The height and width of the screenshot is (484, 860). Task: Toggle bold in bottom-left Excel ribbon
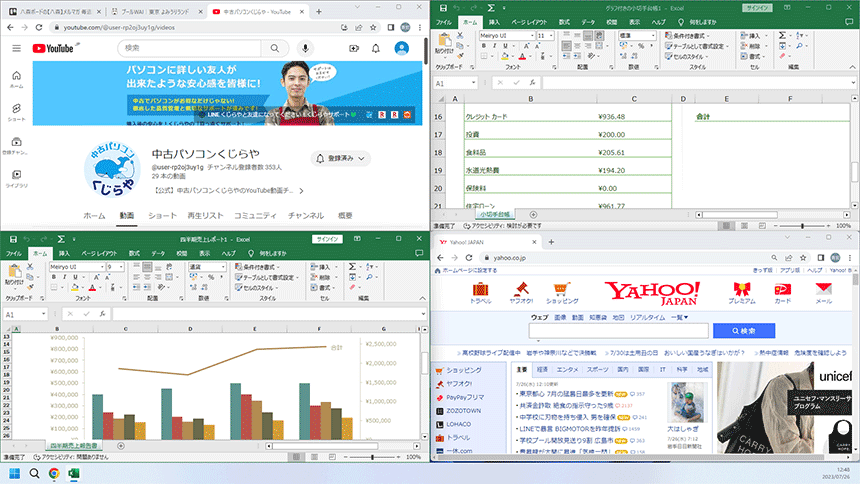[x=54, y=277]
